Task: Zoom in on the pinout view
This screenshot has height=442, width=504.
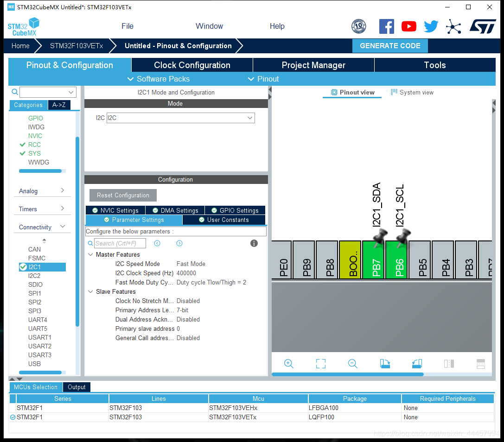Action: [x=289, y=364]
